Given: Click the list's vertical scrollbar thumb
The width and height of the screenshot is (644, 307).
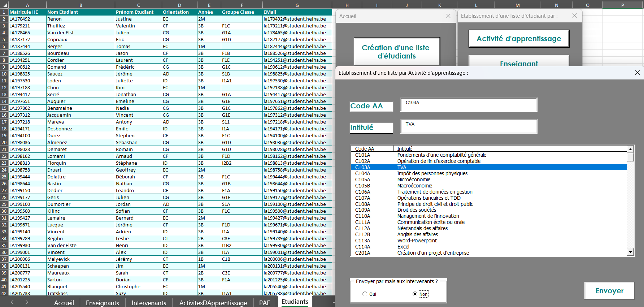Looking at the screenshot, I should pyautogui.click(x=630, y=157).
